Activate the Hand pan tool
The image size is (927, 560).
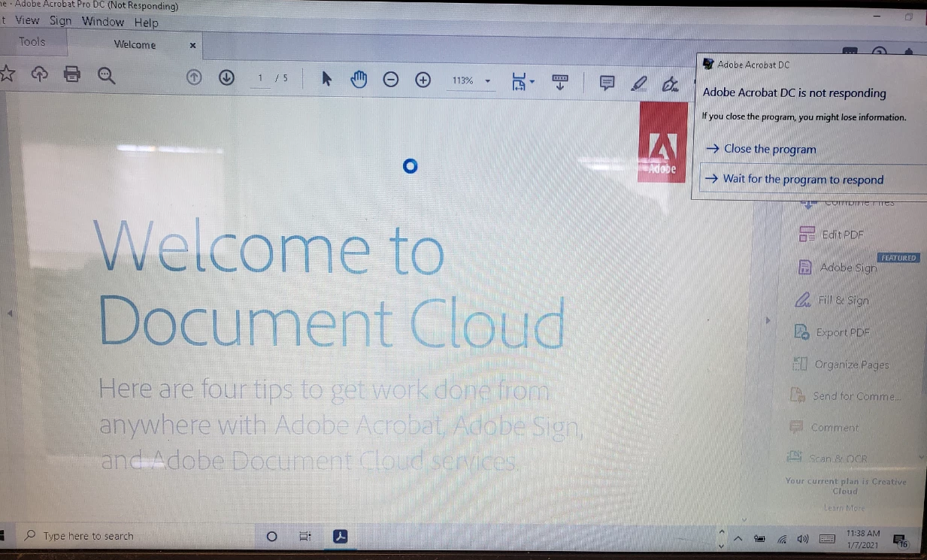pyautogui.click(x=359, y=78)
